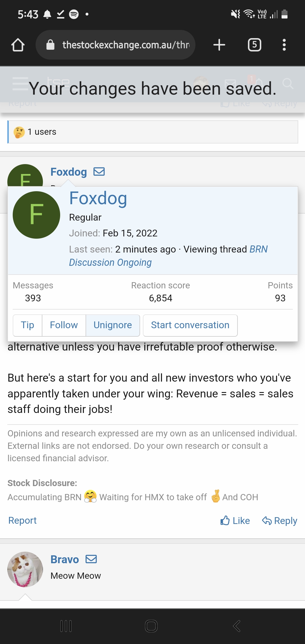Report Foxdog's post
Screen dimensions: 305x644
[x=23, y=520]
